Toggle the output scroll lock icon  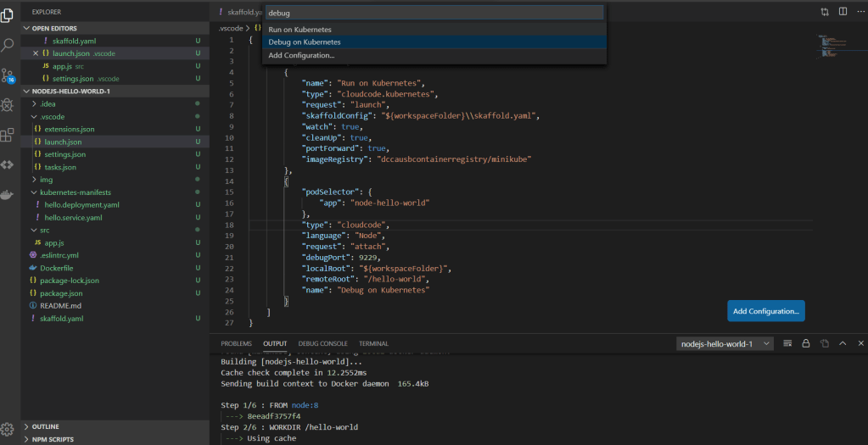pos(806,343)
